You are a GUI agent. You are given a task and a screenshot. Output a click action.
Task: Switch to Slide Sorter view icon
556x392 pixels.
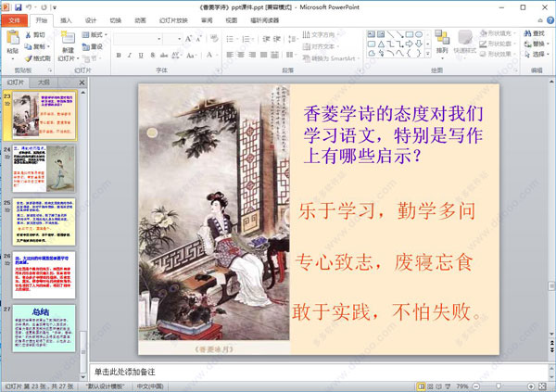coord(430,386)
